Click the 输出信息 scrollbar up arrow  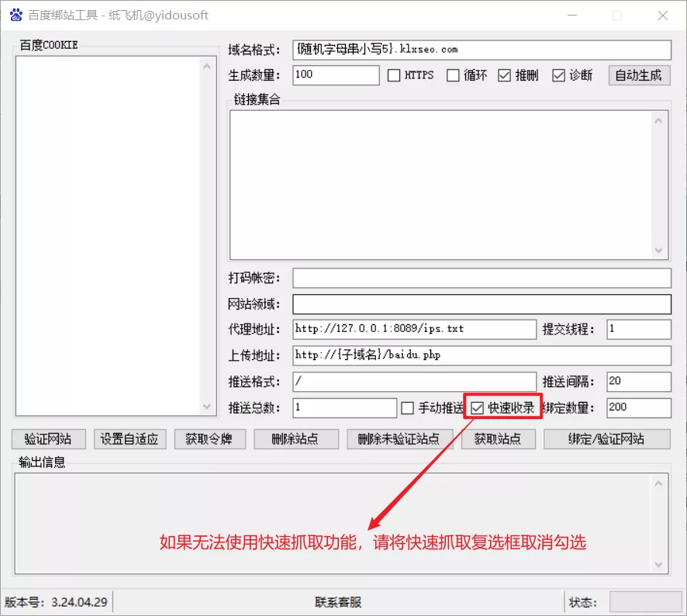tap(658, 483)
